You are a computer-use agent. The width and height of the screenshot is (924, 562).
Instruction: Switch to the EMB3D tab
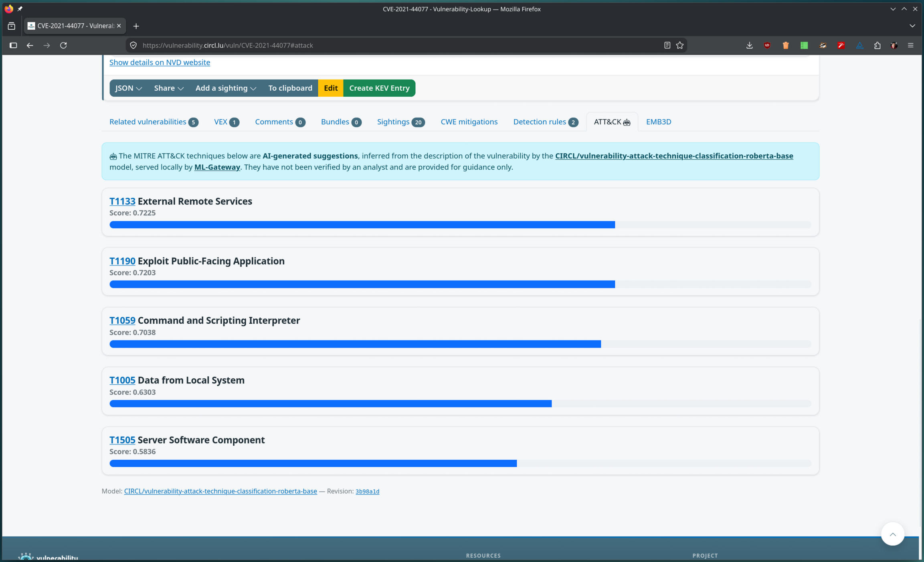658,122
